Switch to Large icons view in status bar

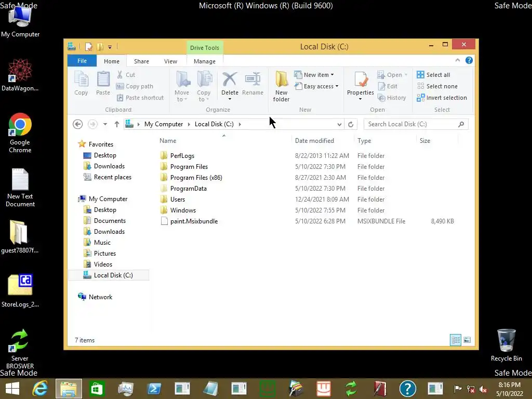(467, 340)
